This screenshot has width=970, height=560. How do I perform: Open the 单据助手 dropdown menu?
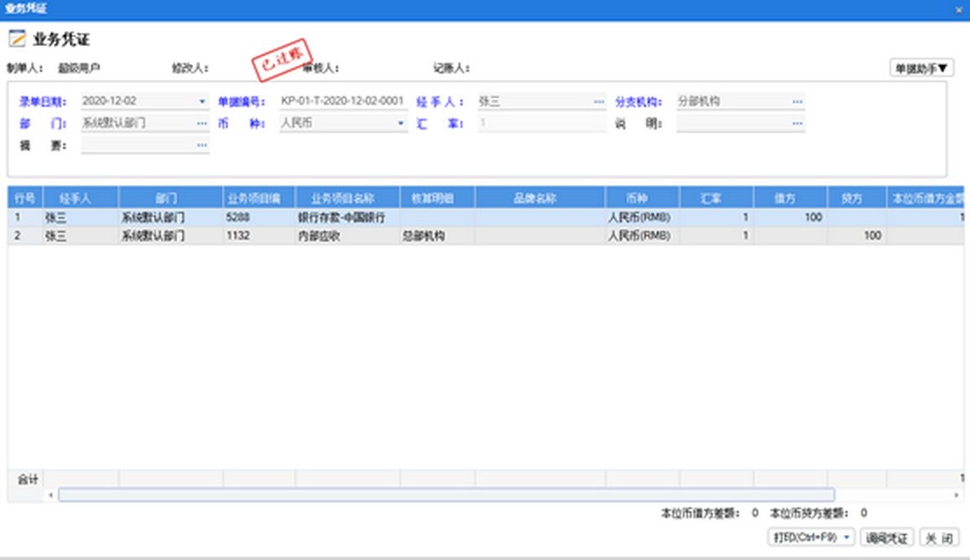click(921, 68)
